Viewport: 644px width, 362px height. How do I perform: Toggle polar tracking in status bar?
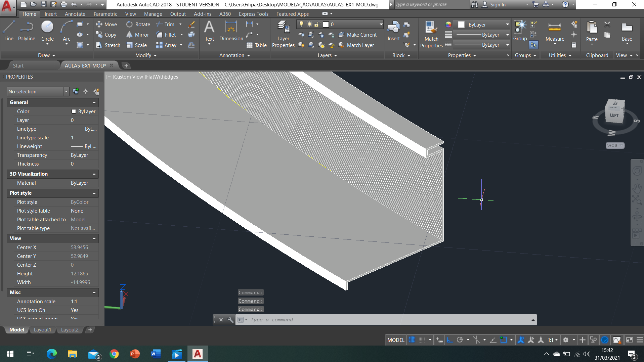pyautogui.click(x=460, y=340)
